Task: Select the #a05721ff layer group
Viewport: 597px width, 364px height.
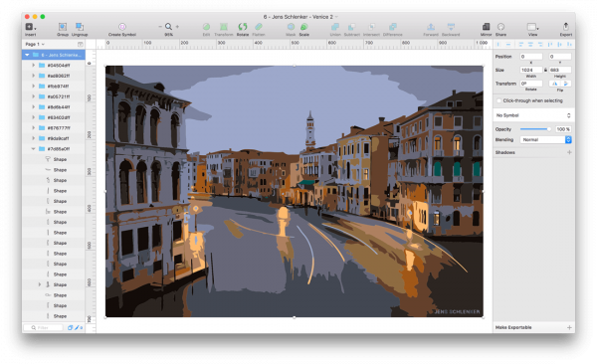Action: (x=54, y=96)
